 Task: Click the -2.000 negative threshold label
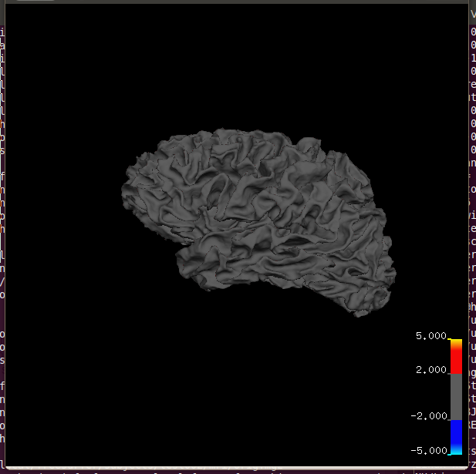pyautogui.click(x=429, y=416)
